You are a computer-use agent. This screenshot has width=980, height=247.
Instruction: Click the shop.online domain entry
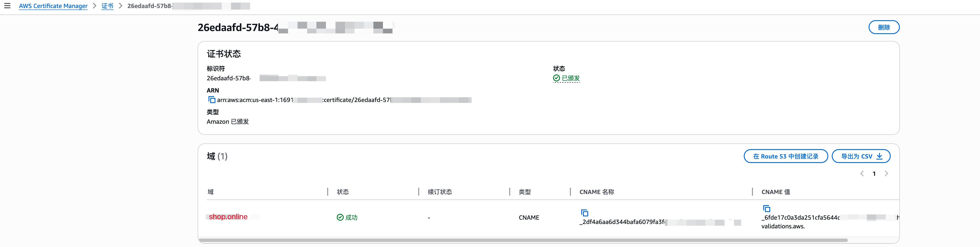point(228,217)
